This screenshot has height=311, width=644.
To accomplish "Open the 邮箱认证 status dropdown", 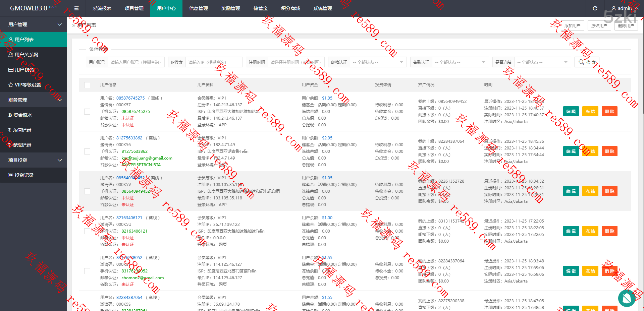I will (x=378, y=62).
